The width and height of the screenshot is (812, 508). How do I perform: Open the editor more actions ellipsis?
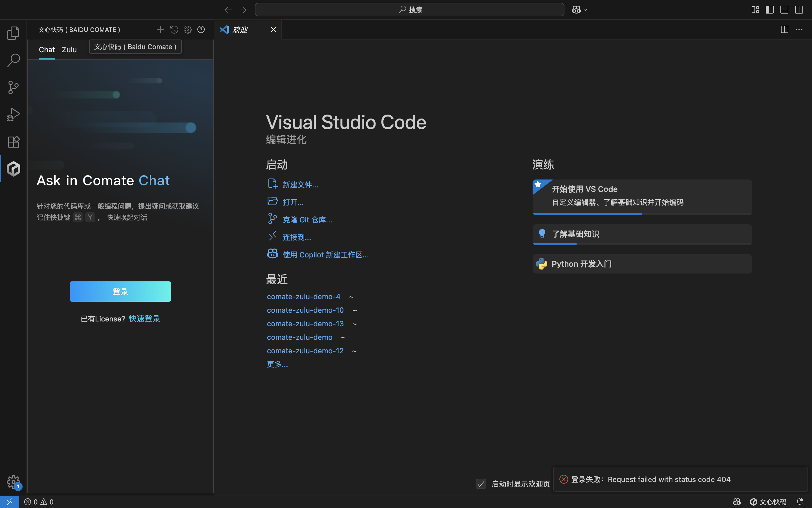click(x=799, y=30)
